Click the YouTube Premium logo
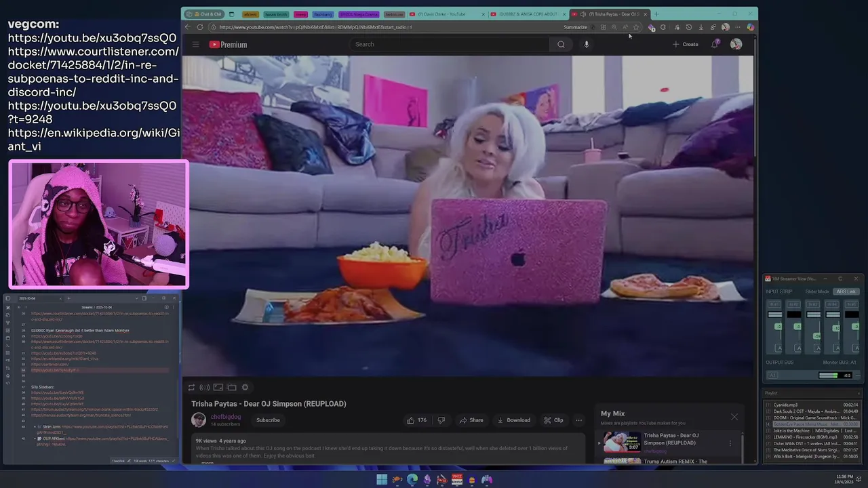This screenshot has width=868, height=488. pyautogui.click(x=228, y=45)
